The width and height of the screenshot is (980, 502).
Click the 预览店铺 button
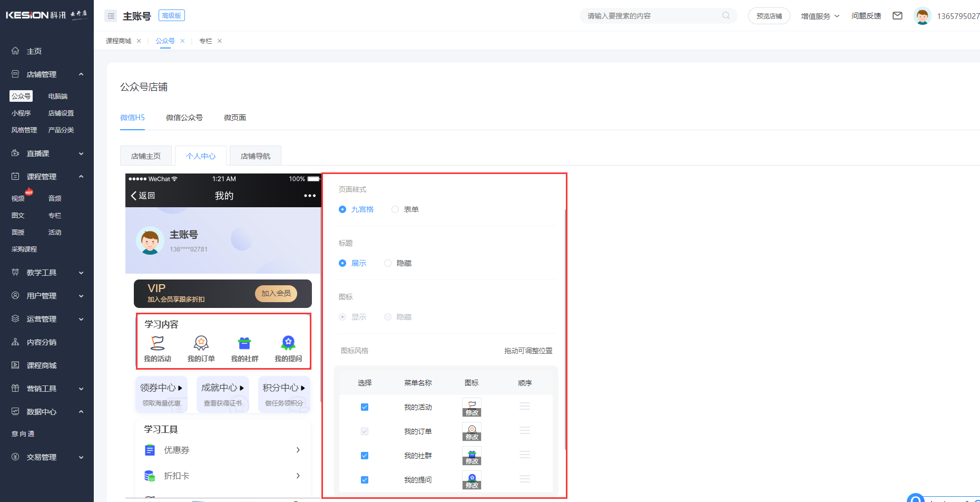(769, 16)
